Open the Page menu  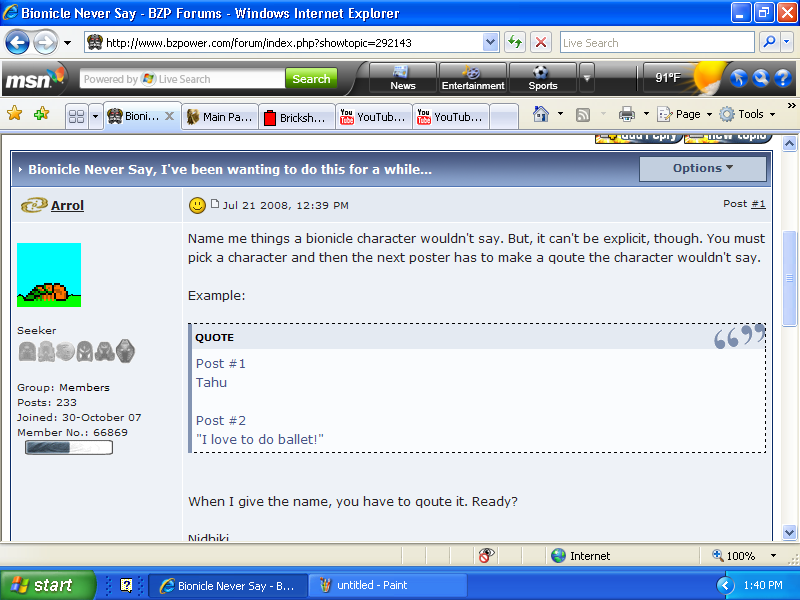(684, 114)
